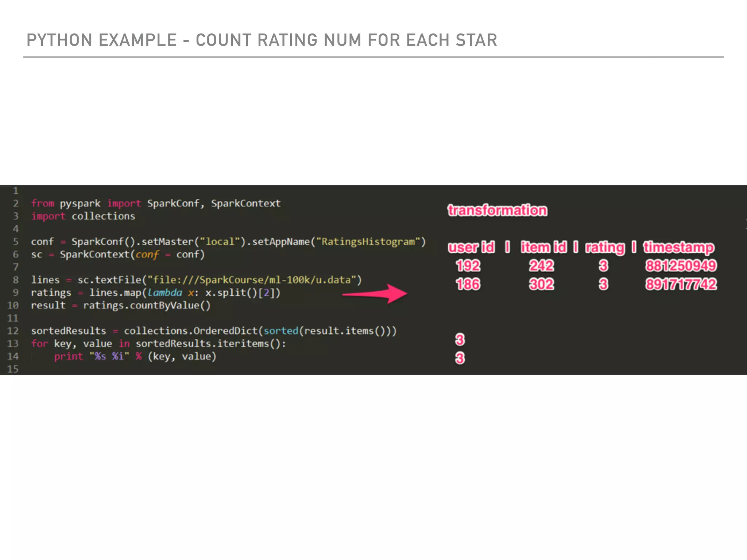This screenshot has width=747, height=560.
Task: Click the 'ratings = lines.map' lambda line
Action: click(x=156, y=293)
